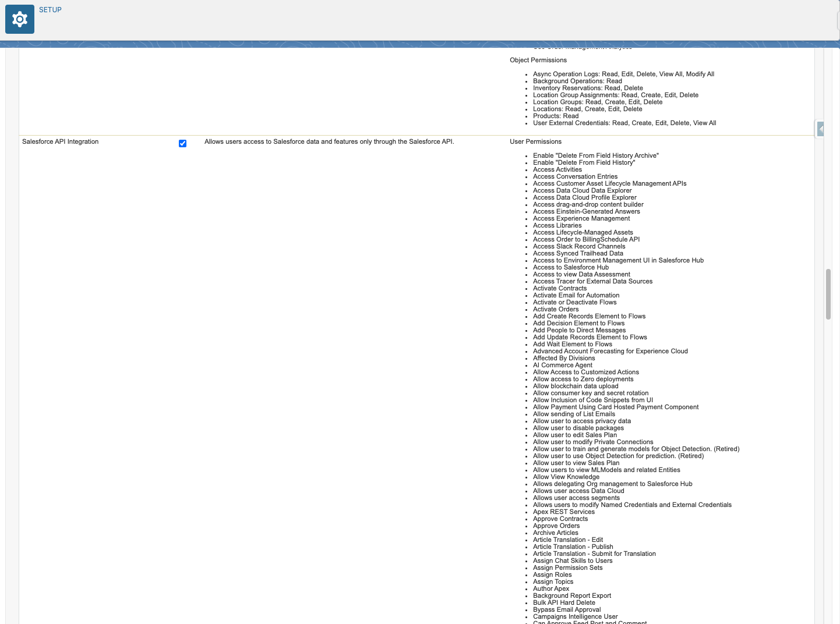Click the SETUP header label
Viewport: 840px width, 624px height.
coord(50,10)
